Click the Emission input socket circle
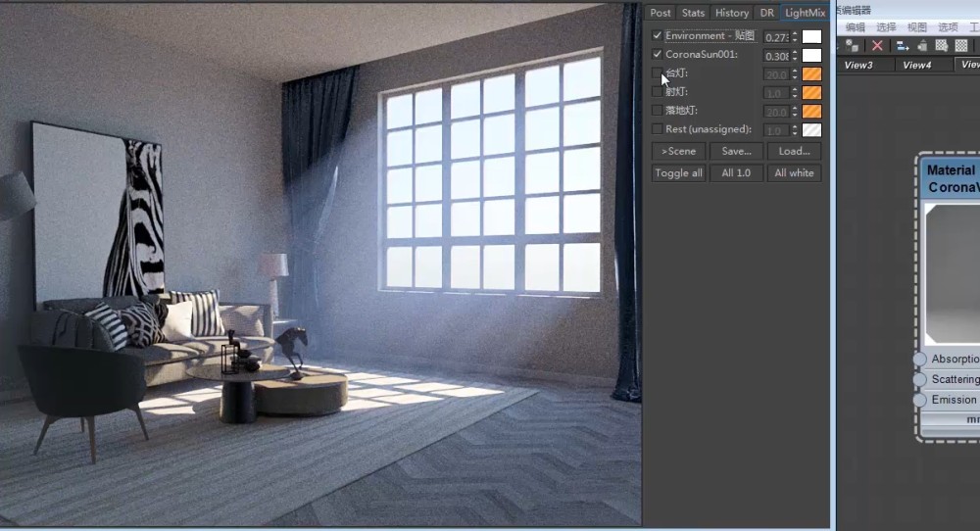Screen dimensions: 980x531 (x=919, y=400)
